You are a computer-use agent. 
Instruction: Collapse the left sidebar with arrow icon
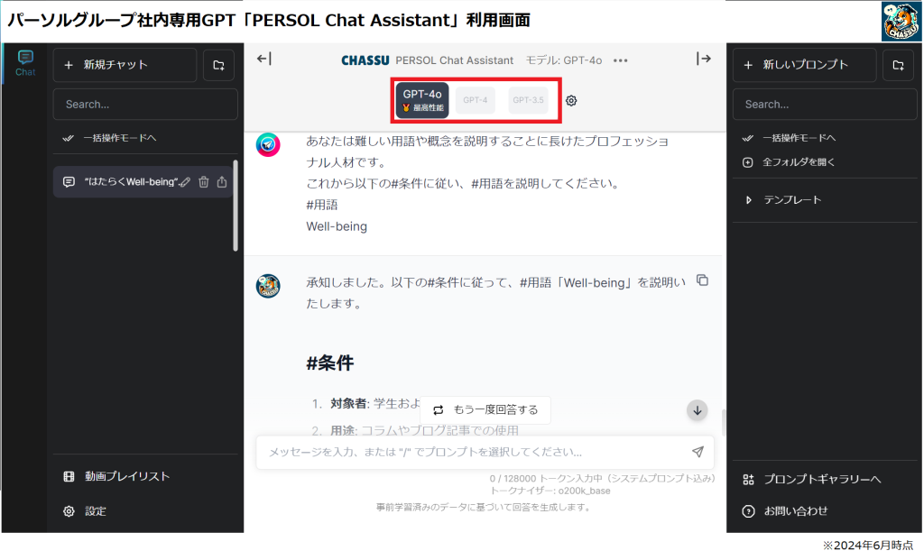(264, 59)
